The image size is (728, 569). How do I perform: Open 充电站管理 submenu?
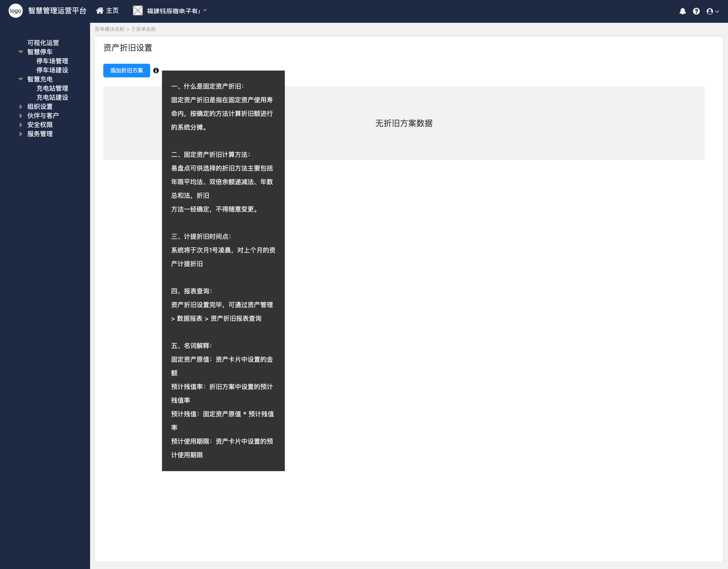(x=52, y=88)
